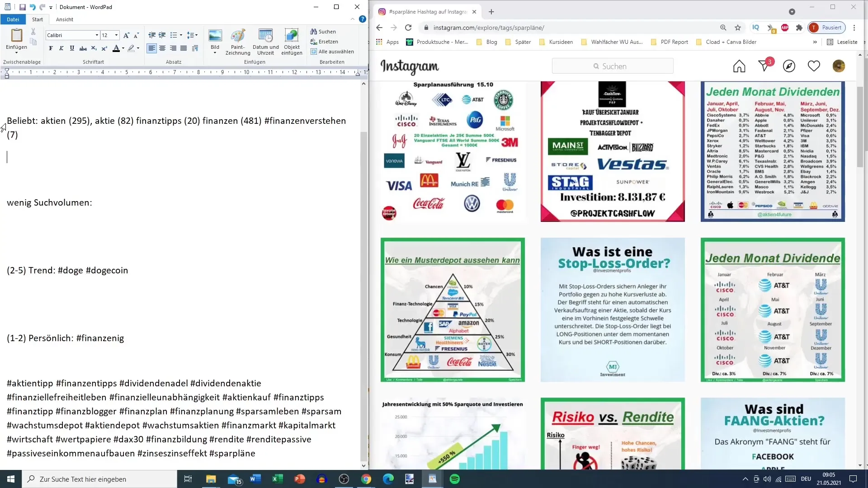
Task: Decrease paragraph indent in WordPad
Action: point(152,35)
